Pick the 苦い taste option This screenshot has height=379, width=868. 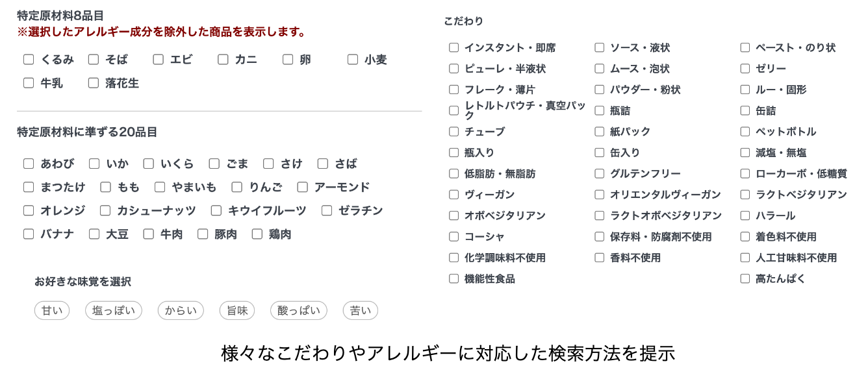click(x=361, y=311)
